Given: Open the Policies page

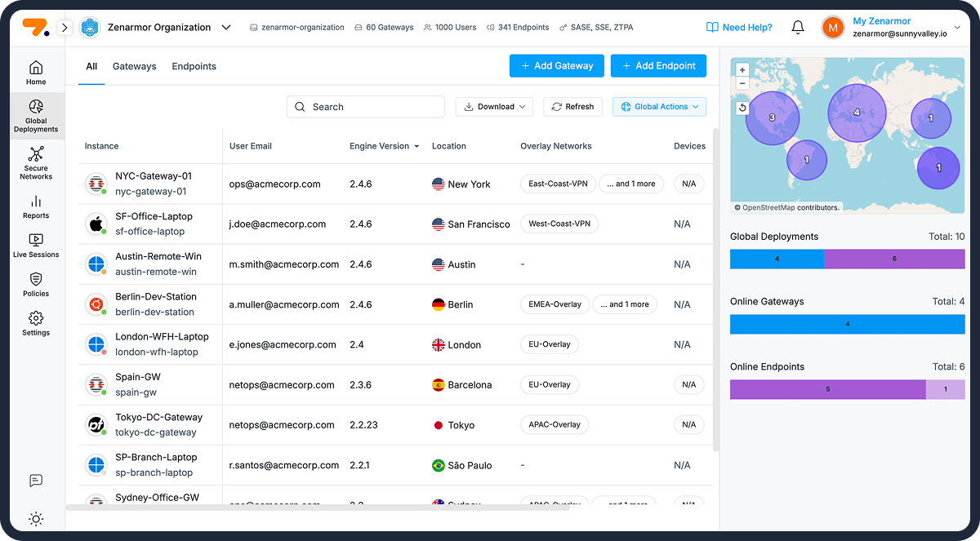Looking at the screenshot, I should coord(36,285).
